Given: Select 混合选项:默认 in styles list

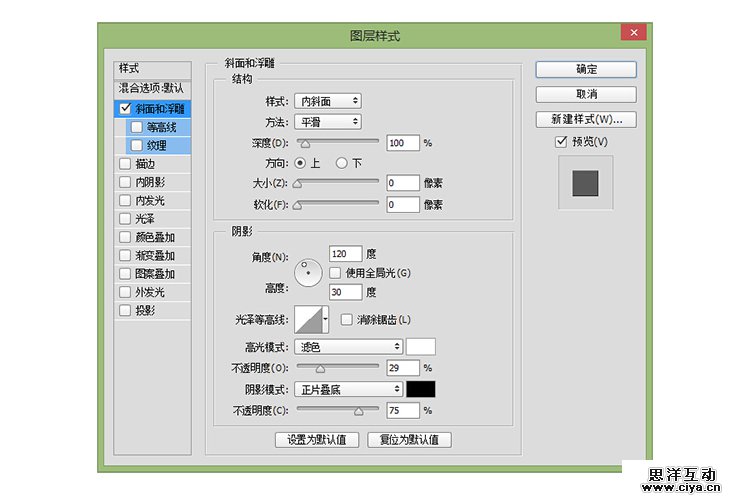Looking at the screenshot, I should coord(151,88).
